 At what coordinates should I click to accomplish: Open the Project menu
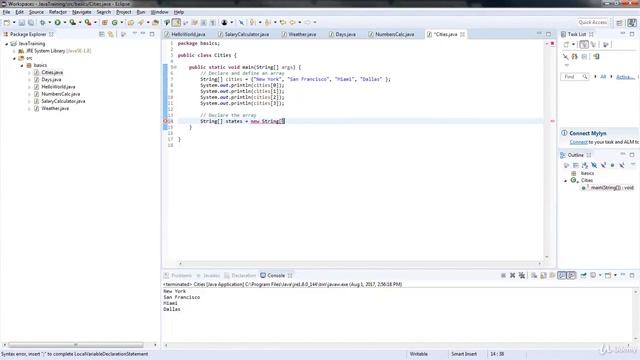click(124, 12)
